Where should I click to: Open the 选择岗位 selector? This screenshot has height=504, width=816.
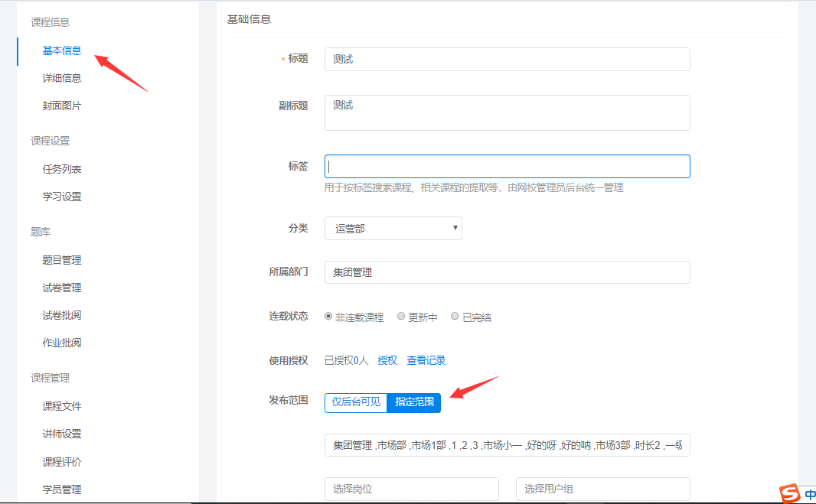coord(411,489)
